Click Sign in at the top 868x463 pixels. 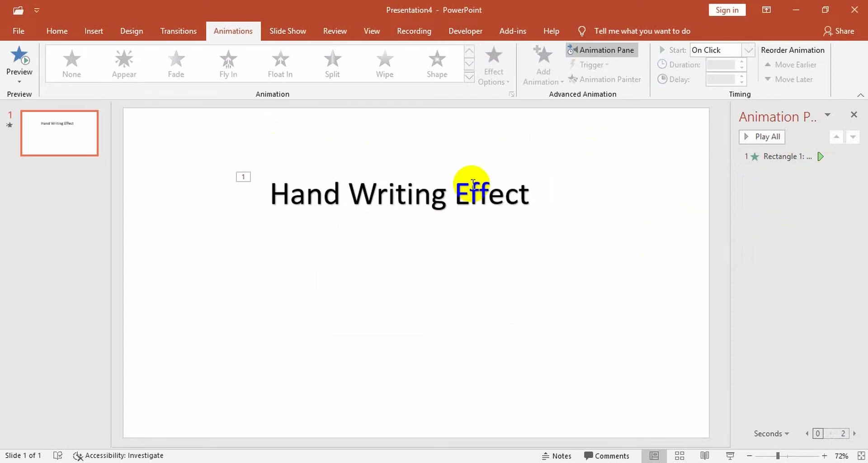click(726, 9)
